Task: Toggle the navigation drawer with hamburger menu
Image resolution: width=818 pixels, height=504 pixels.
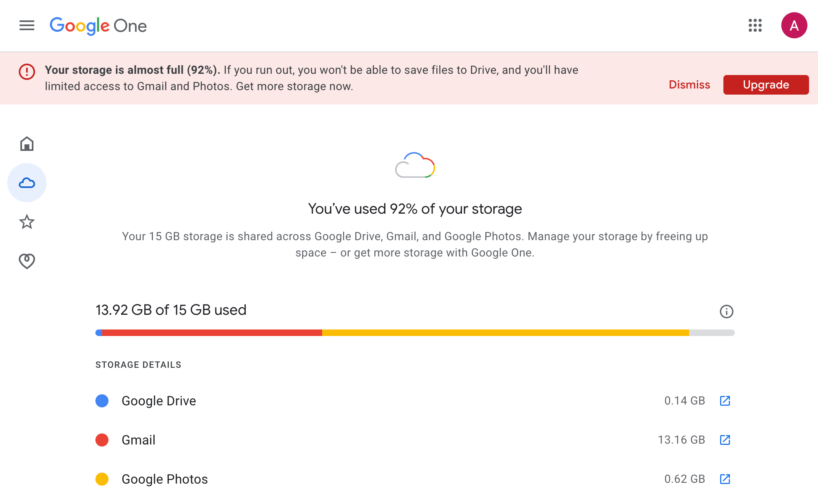Action: pyautogui.click(x=27, y=25)
